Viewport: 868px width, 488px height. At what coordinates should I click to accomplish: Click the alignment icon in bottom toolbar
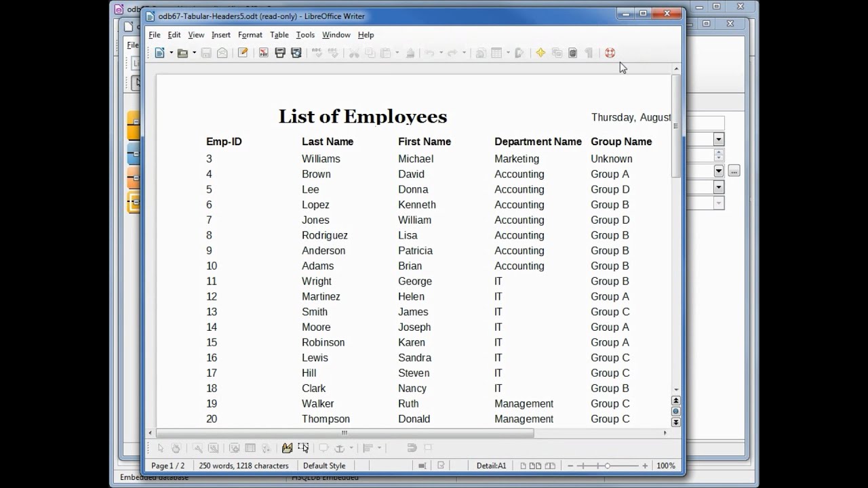click(x=368, y=448)
